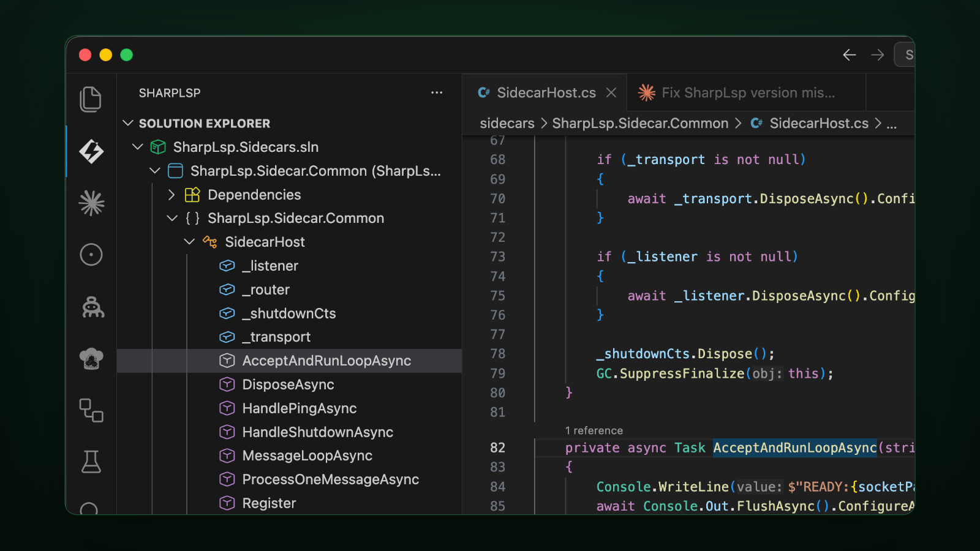Collapse the SharpLsp.Sidecars.sln node
980x551 pixels.
(x=137, y=147)
